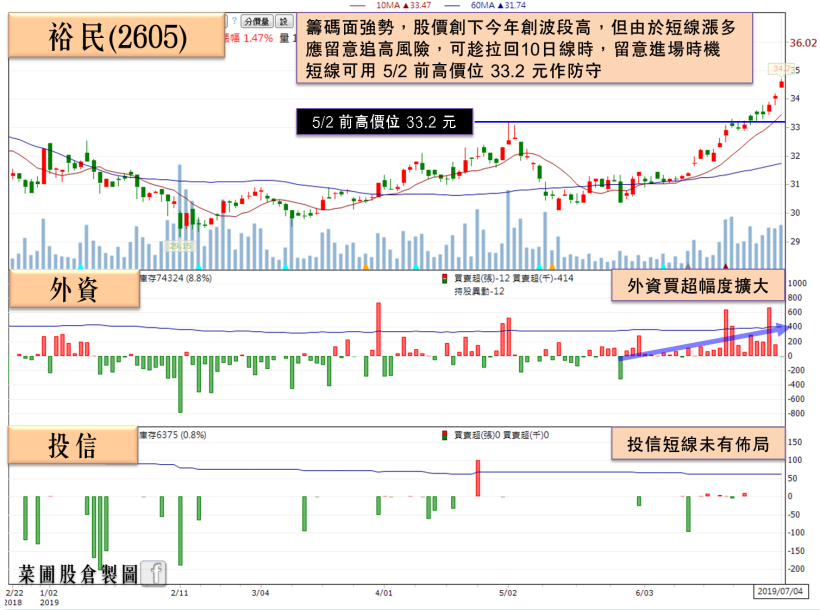Click trust holdings text 庫存6375 (0.8%)
Viewport: 820px width, 610px height.
click(173, 435)
